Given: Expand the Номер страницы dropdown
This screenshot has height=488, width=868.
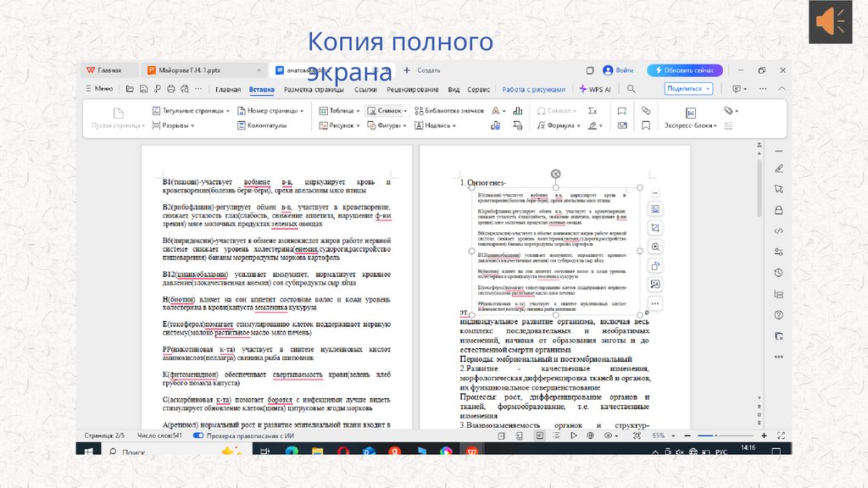Looking at the screenshot, I should (x=271, y=110).
